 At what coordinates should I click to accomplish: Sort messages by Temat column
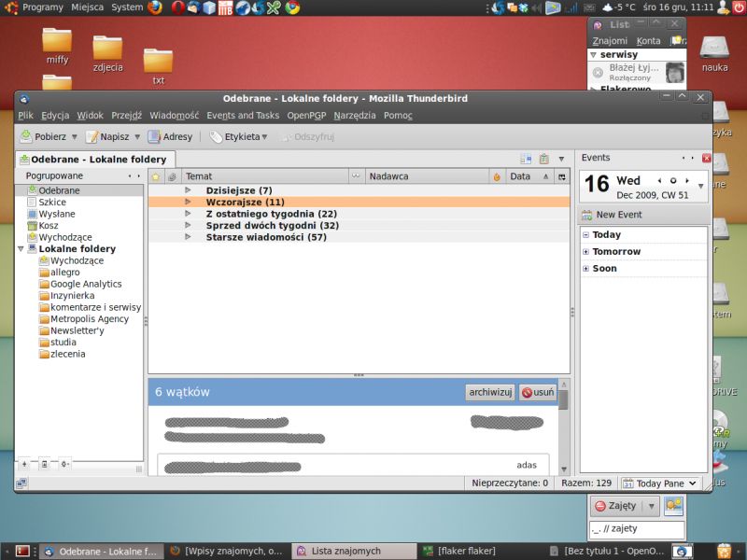(x=265, y=176)
